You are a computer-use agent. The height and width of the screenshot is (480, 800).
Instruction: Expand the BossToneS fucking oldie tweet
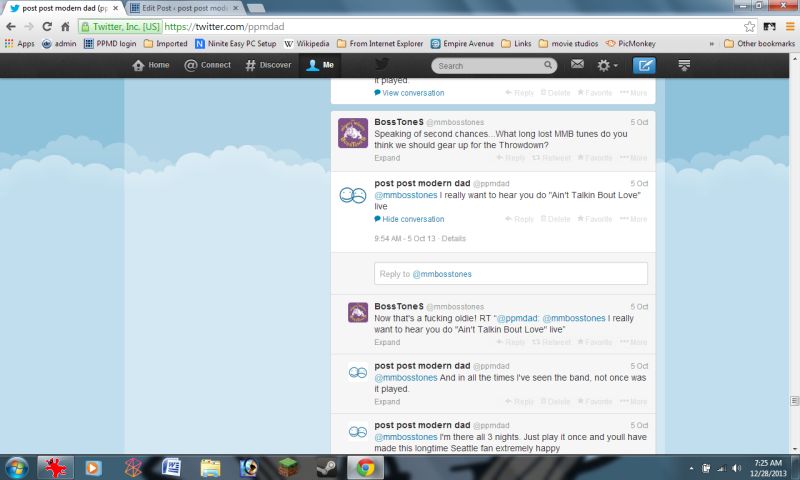(x=387, y=342)
